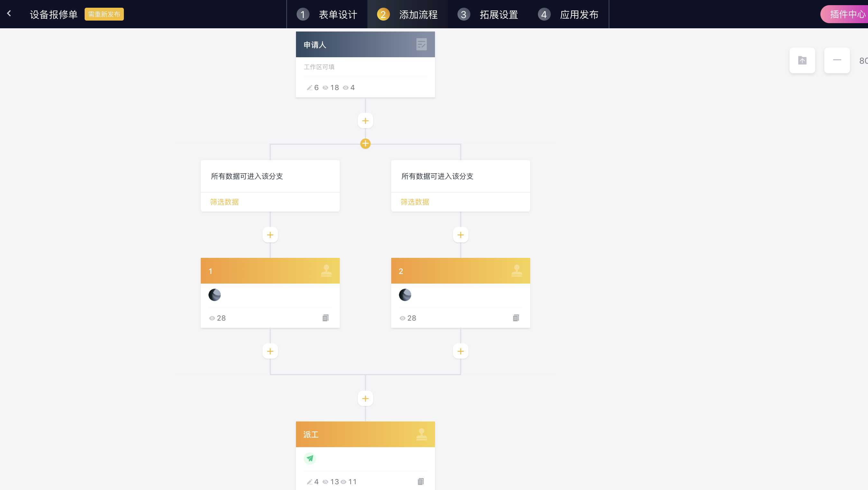Click 筛选数据 in the right branch
The image size is (868, 490).
click(x=415, y=202)
